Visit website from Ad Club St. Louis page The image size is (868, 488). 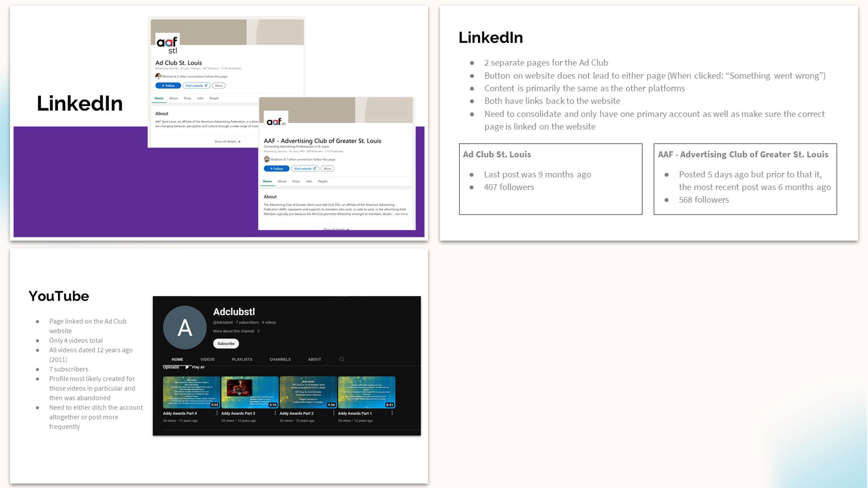(196, 86)
